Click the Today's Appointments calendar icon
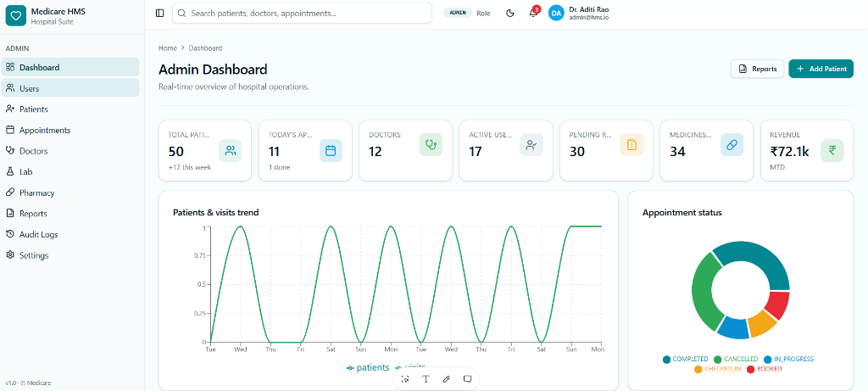The height and width of the screenshot is (391, 868). [x=331, y=151]
